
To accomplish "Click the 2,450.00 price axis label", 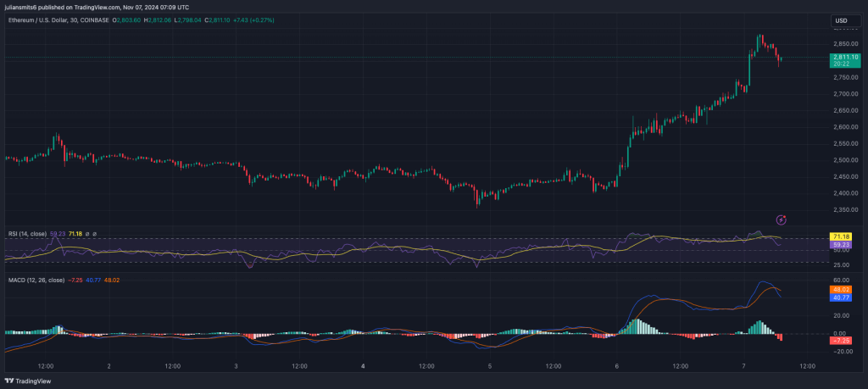I will pyautogui.click(x=845, y=176).
